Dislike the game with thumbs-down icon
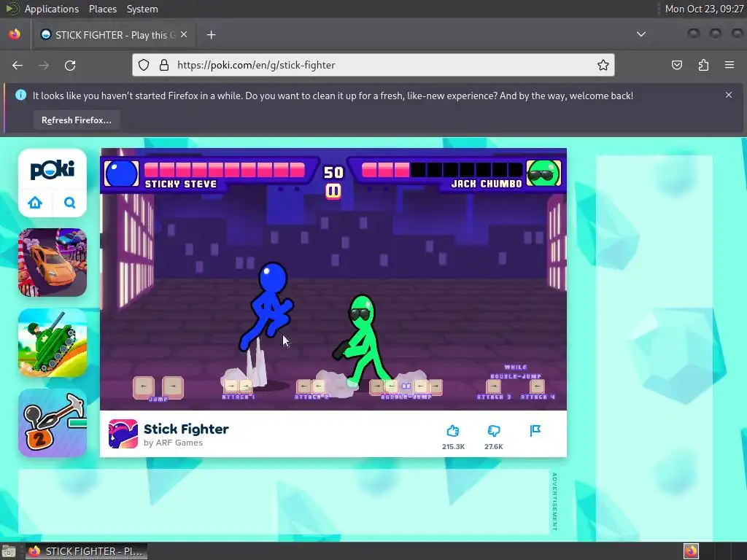The height and width of the screenshot is (560, 747). [494, 431]
